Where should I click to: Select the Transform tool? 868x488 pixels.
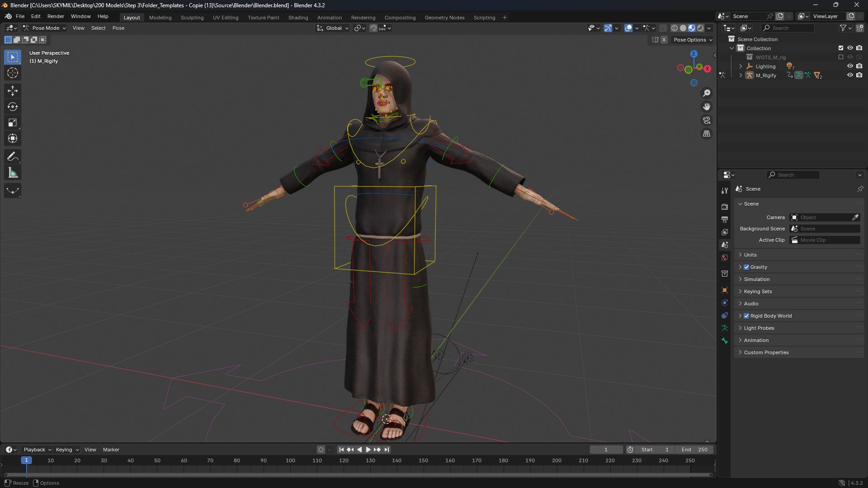click(13, 138)
